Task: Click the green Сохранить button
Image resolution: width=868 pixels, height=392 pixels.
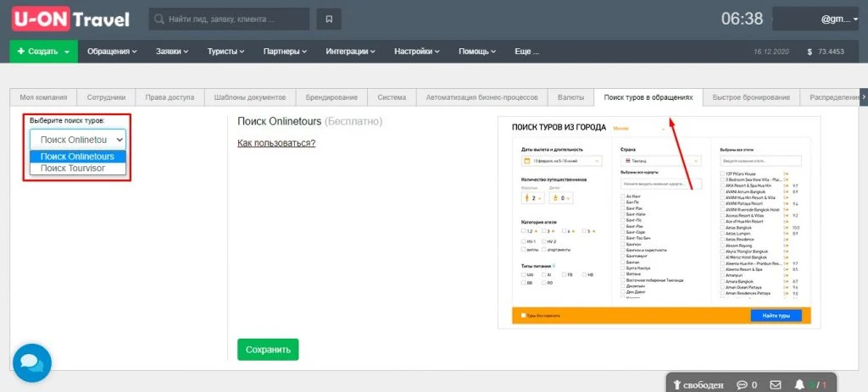Action: tap(268, 350)
